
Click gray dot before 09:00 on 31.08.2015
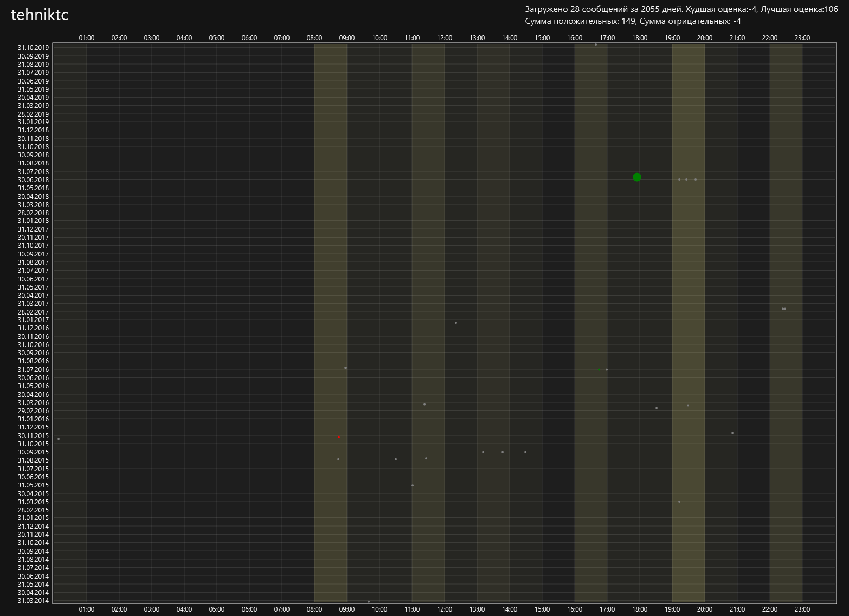[x=338, y=459]
